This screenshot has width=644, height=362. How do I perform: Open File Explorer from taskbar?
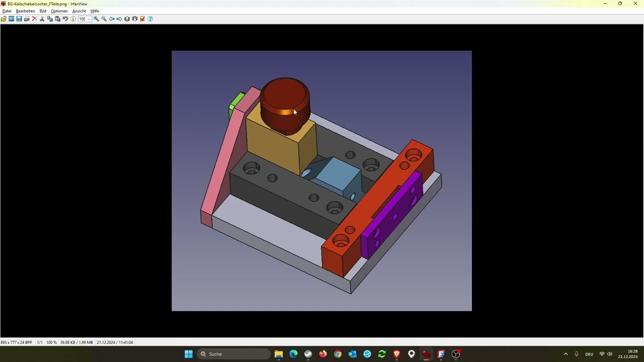pyautogui.click(x=279, y=354)
